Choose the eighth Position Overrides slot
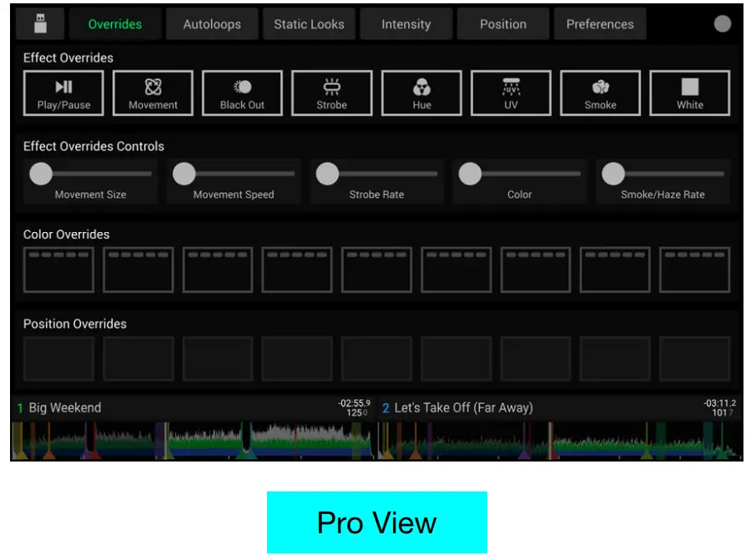The image size is (756, 560). click(x=615, y=359)
